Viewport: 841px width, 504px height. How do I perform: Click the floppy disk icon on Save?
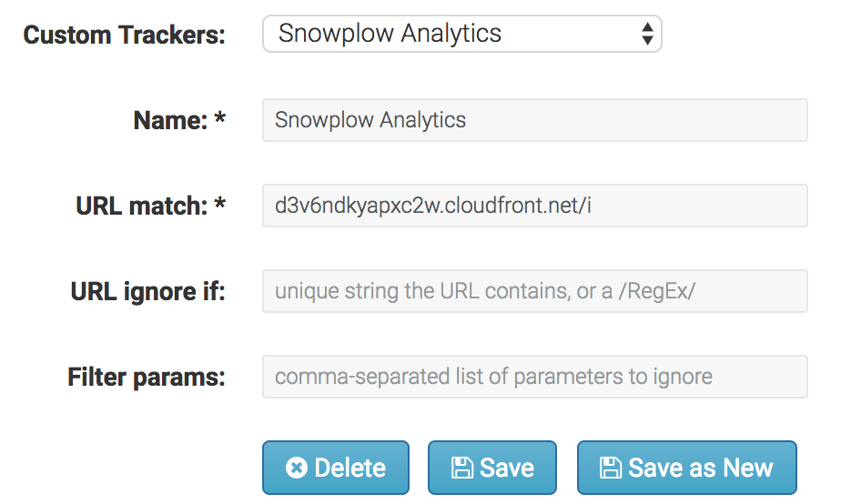(x=461, y=468)
